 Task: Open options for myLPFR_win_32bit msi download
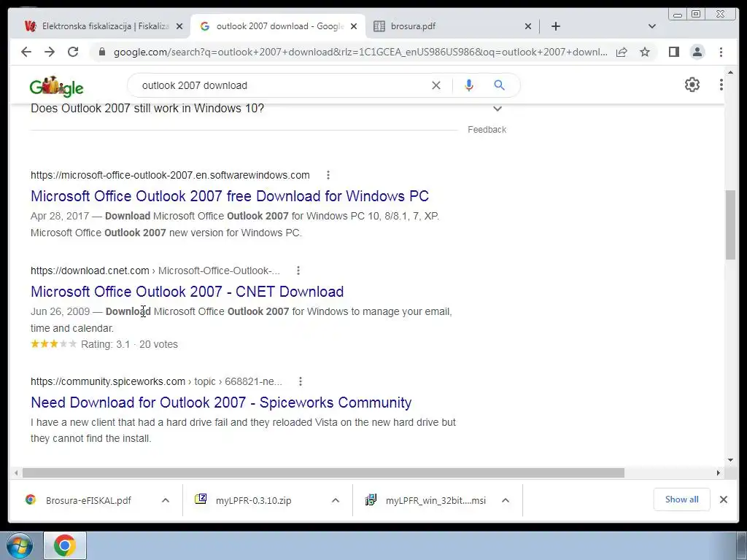tap(506, 500)
